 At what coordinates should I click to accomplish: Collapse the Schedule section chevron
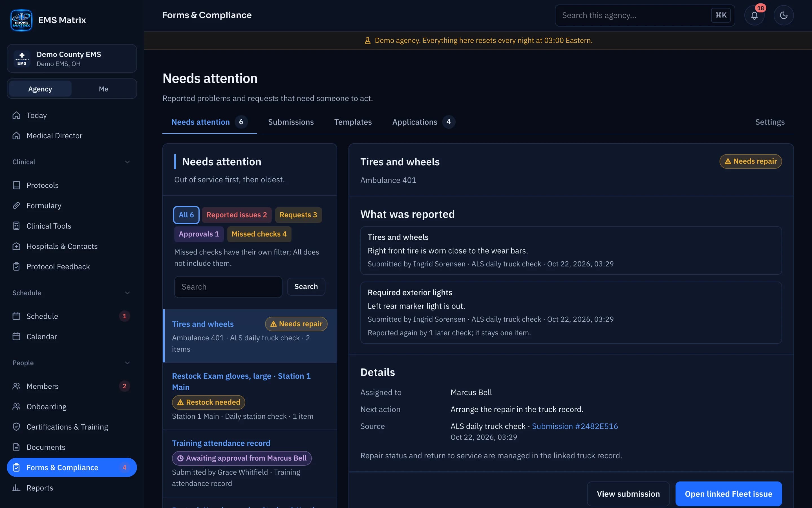point(127,293)
